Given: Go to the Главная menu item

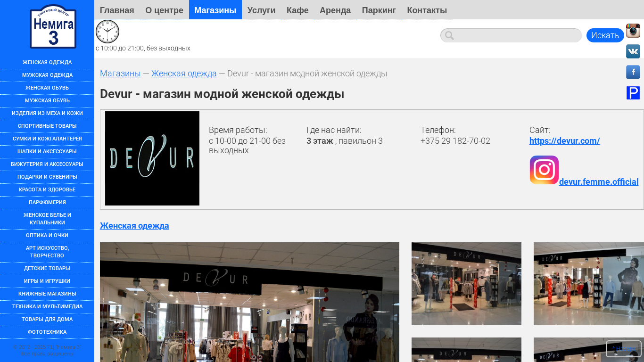Looking at the screenshot, I should 117,10.
